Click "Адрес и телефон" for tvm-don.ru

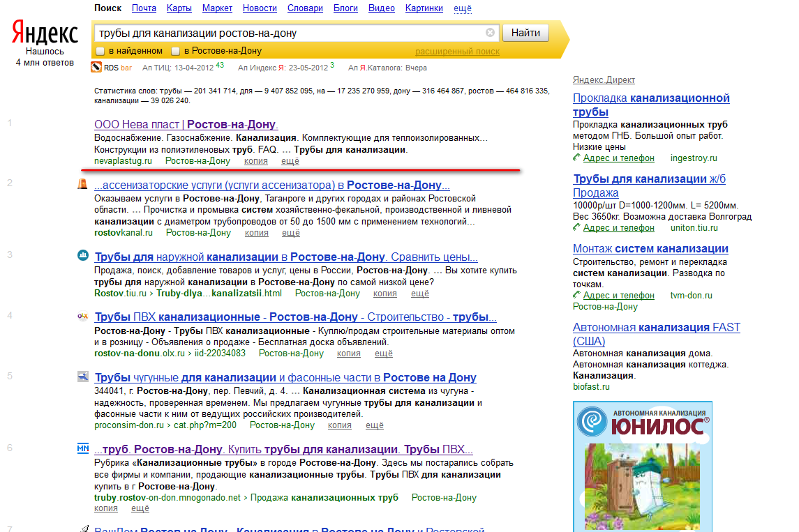click(x=618, y=295)
